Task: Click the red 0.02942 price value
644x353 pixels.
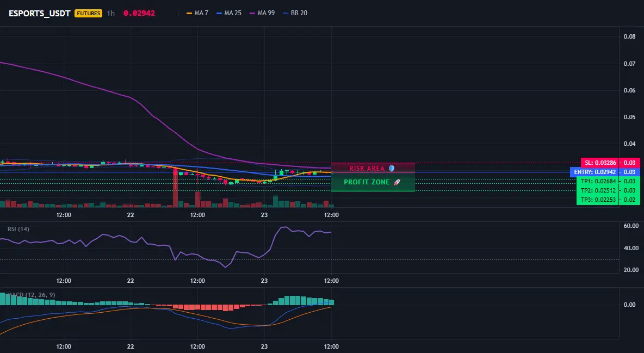Action: coord(139,13)
